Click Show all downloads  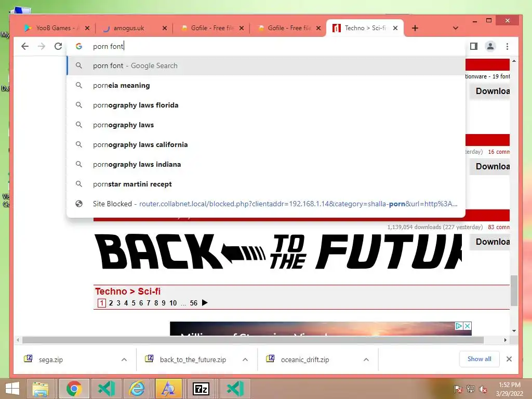(480, 359)
